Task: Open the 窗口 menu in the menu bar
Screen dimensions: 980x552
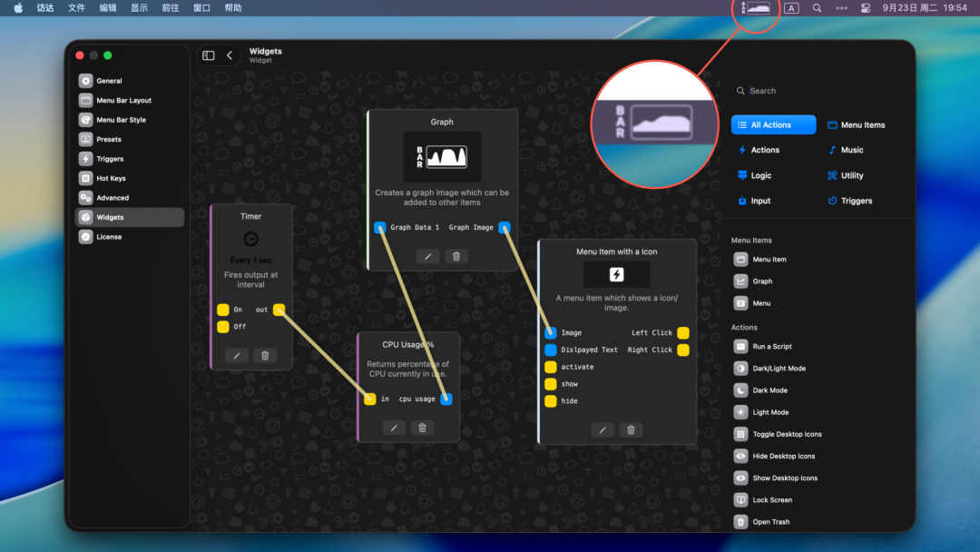Action: pos(201,8)
